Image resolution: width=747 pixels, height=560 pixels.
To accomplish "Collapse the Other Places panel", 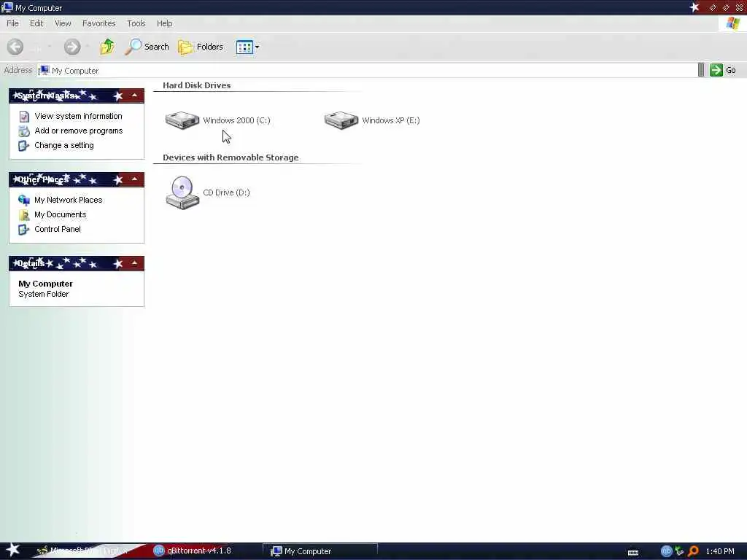I will 135,179.
